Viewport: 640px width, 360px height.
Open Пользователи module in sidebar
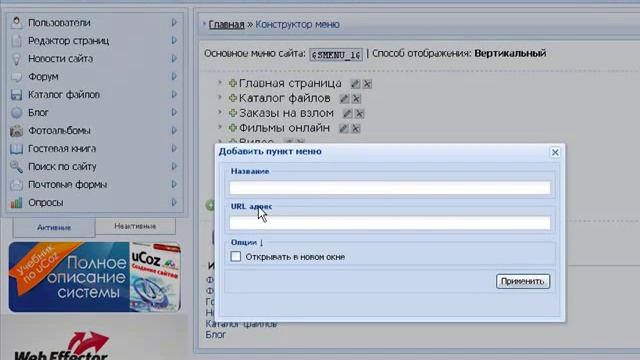pyautogui.click(x=59, y=23)
